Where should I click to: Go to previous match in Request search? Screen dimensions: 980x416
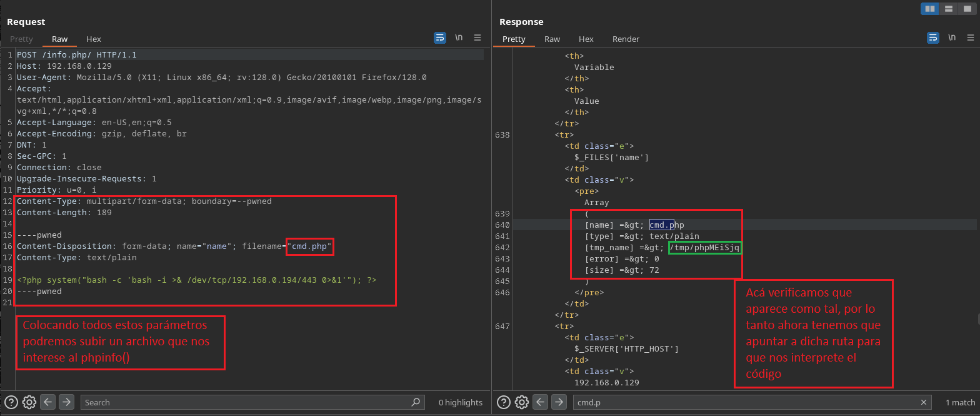[x=48, y=402]
